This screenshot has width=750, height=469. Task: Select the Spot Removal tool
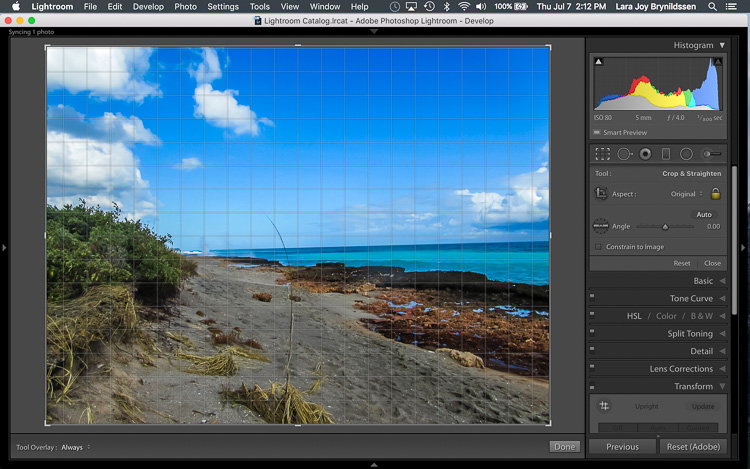624,154
